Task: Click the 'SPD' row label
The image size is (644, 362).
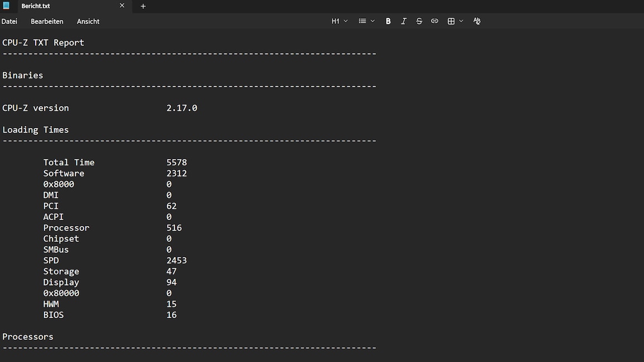Action: coord(51,261)
